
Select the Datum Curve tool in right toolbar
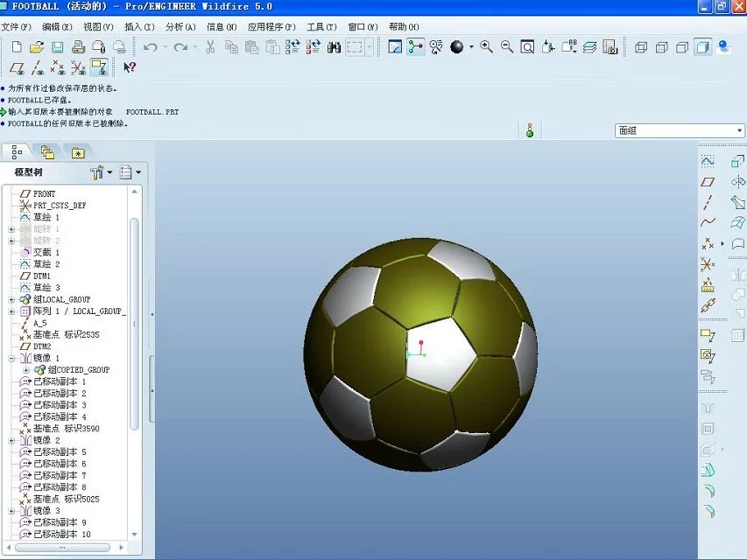pyautogui.click(x=708, y=222)
